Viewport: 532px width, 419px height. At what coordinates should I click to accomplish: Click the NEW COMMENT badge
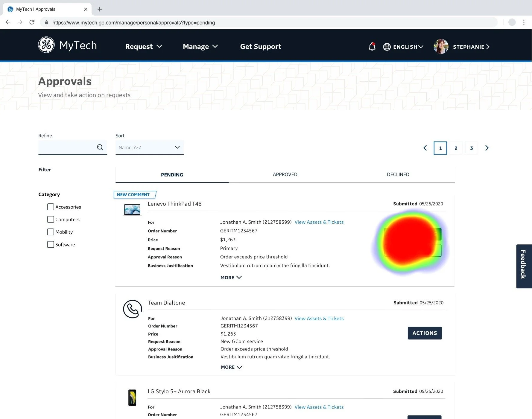[135, 194]
